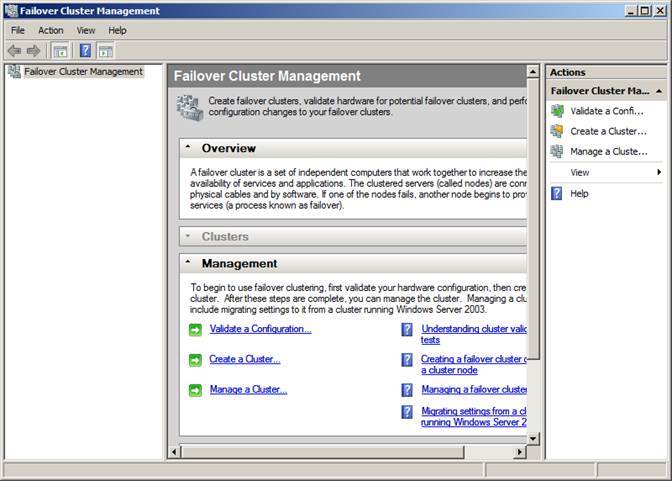
Task: Click the Back arrow toolbar icon
Action: coord(15,51)
